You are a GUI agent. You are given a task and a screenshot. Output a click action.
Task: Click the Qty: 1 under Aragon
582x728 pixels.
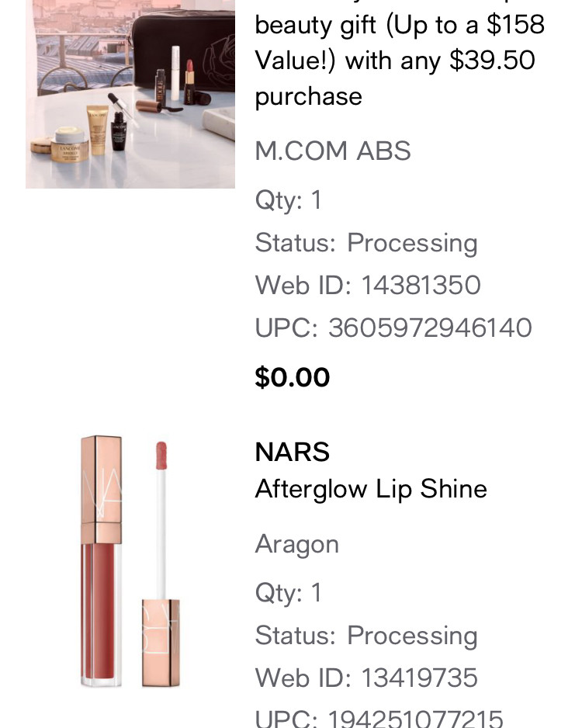pos(288,593)
